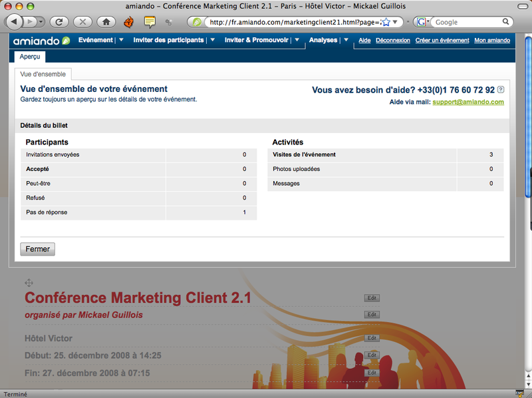Open the Aide link

364,41
